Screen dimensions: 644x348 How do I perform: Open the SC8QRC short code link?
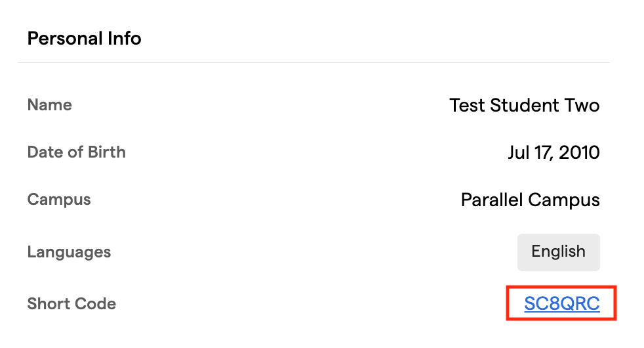point(561,303)
